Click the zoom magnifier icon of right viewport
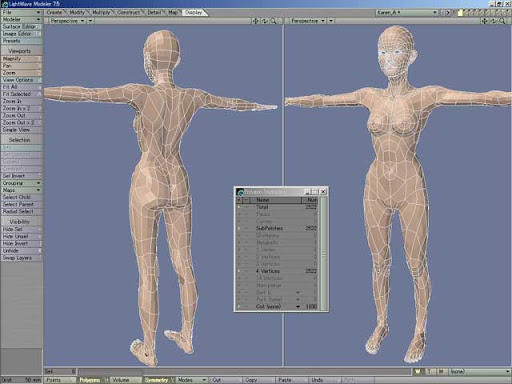Screen dimensions: 512x384 tap(502, 21)
